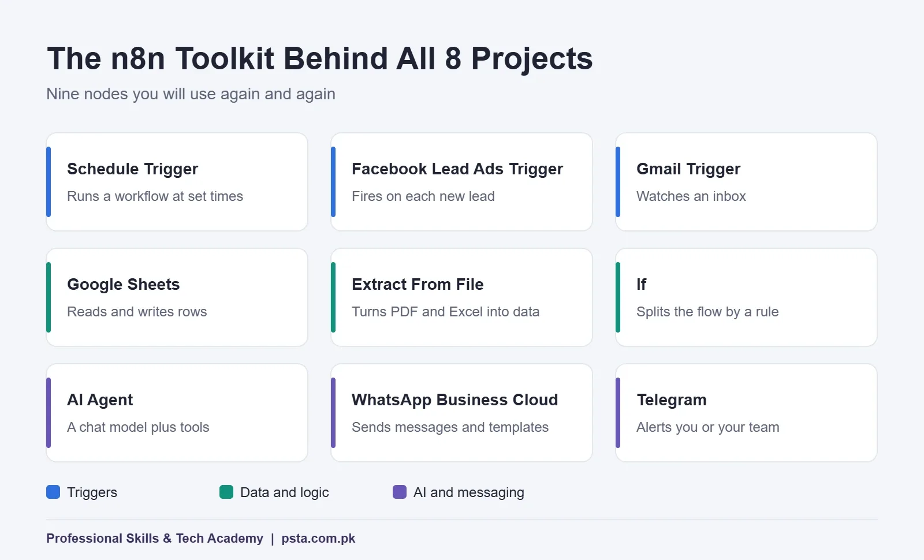Click Professional Skills & Tech Academy text
924x560 pixels.
pyautogui.click(x=155, y=539)
